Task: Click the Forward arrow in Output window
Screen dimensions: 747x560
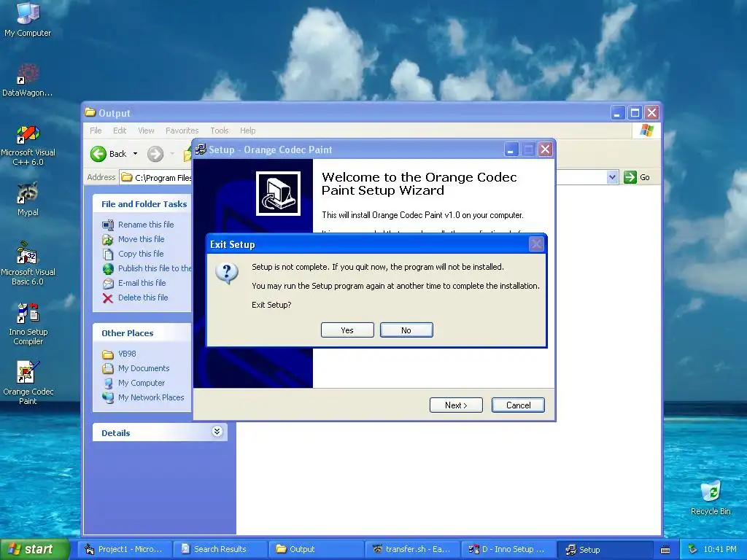Action: pos(155,154)
